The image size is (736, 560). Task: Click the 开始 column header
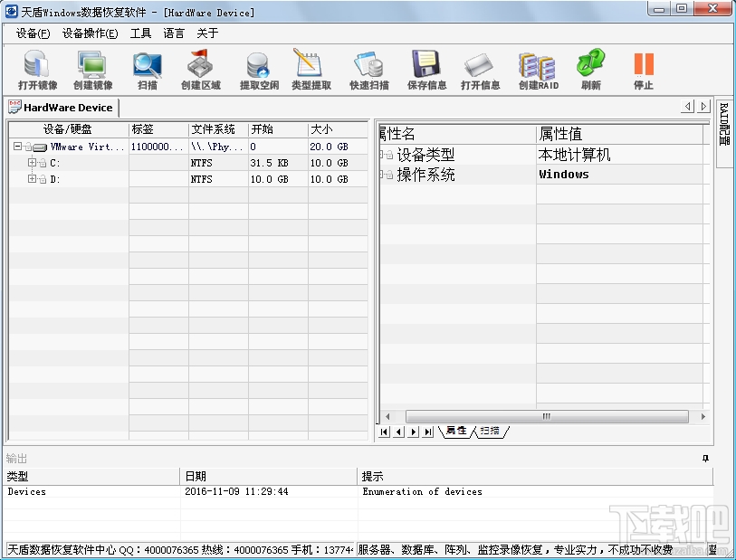pyautogui.click(x=278, y=129)
